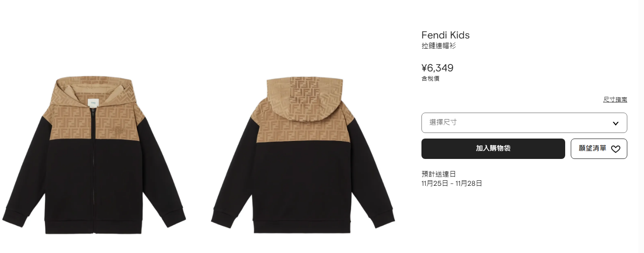Open the 選擇尺寸 size dropdown
The image size is (644, 253).
524,123
